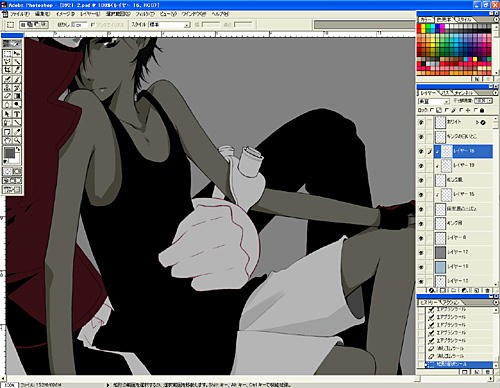
Task: Click the foreground color swatch
Action: click(10, 153)
